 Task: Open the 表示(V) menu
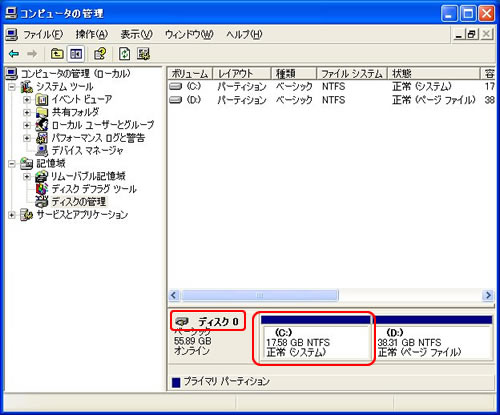pyautogui.click(x=136, y=34)
